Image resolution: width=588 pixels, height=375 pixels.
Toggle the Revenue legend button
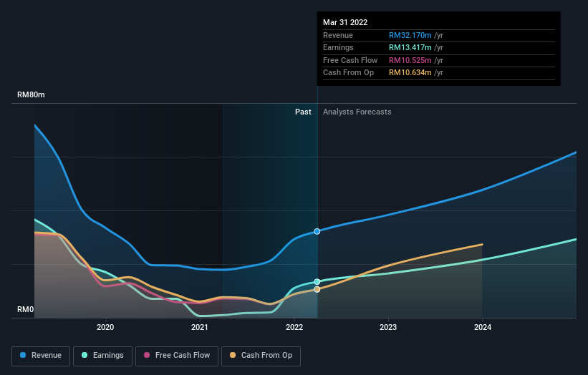[x=41, y=356]
